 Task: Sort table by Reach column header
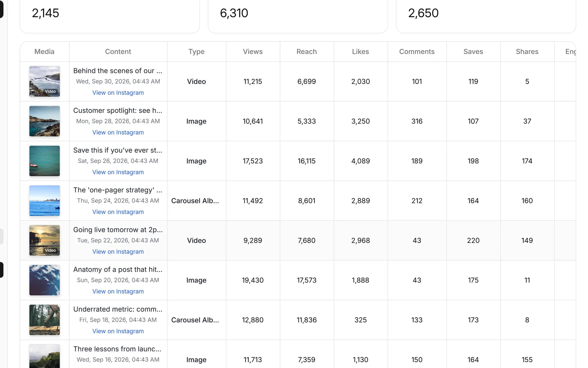click(x=307, y=52)
